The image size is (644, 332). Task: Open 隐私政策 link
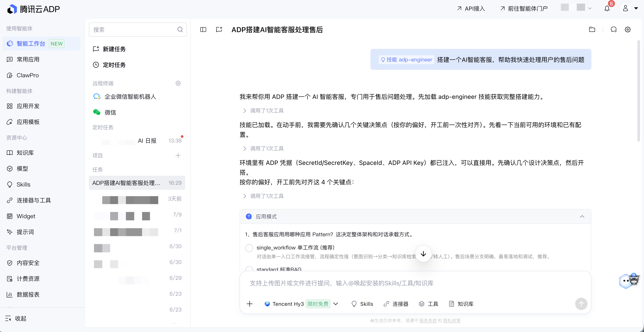click(x=452, y=321)
